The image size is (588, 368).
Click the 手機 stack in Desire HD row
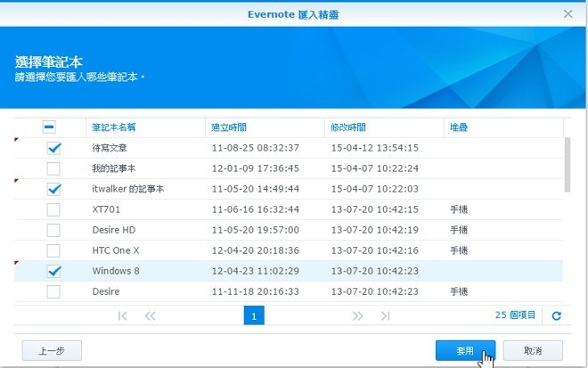[x=459, y=230]
